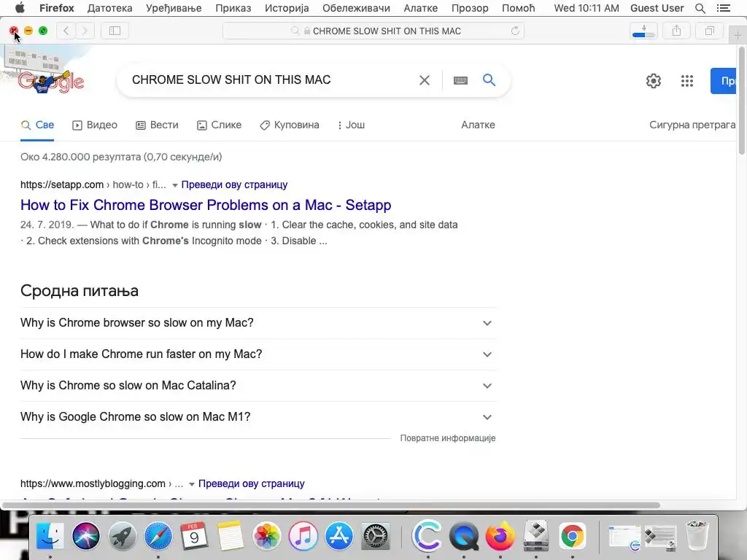Open Calendar in the dock
The width and height of the screenshot is (747, 560).
pyautogui.click(x=194, y=536)
